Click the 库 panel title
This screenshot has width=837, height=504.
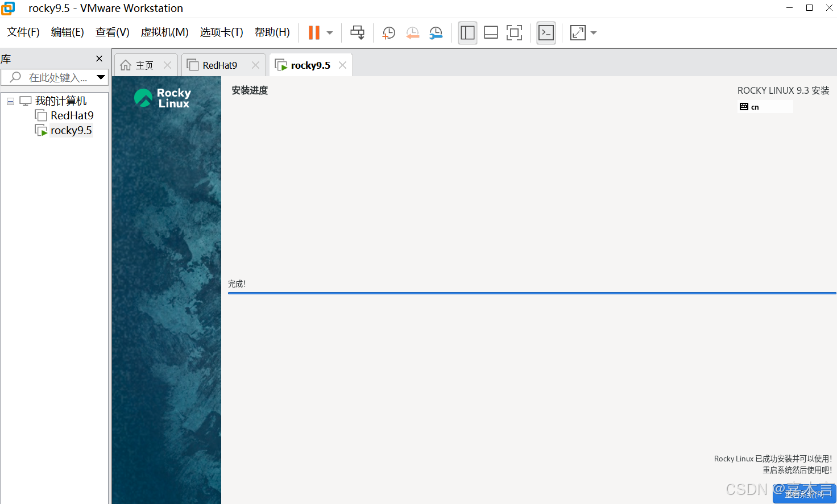6,59
